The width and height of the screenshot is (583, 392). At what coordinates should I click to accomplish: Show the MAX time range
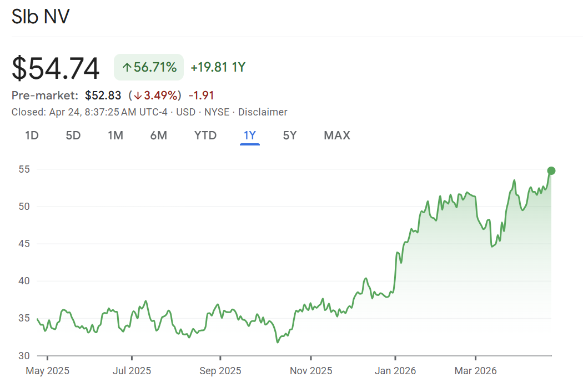click(x=337, y=135)
